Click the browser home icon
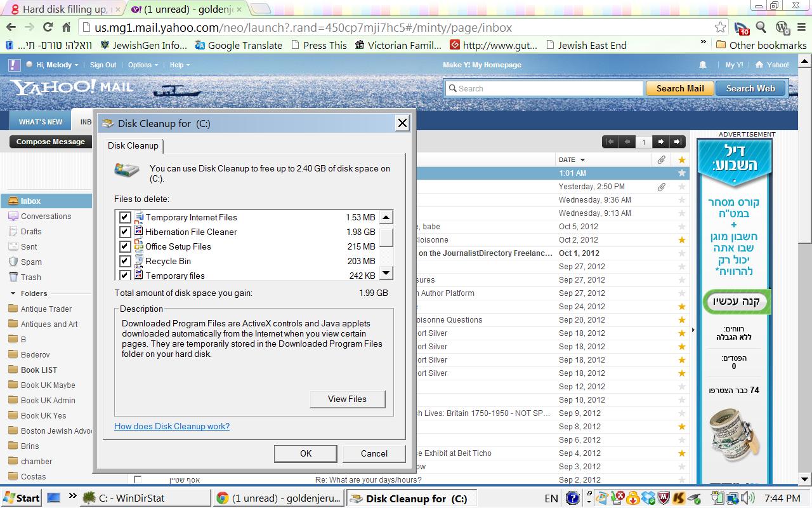This screenshot has height=508, width=812. [66, 27]
